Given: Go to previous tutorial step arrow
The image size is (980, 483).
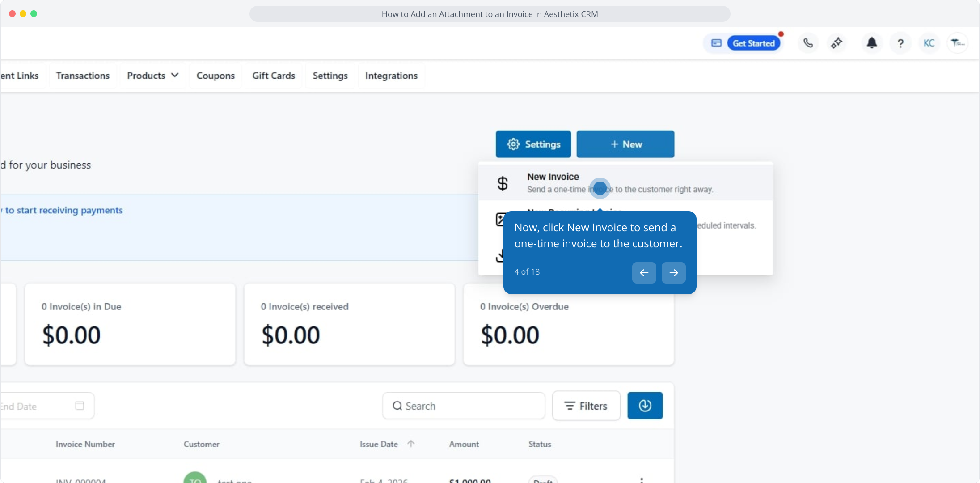Looking at the screenshot, I should (644, 273).
